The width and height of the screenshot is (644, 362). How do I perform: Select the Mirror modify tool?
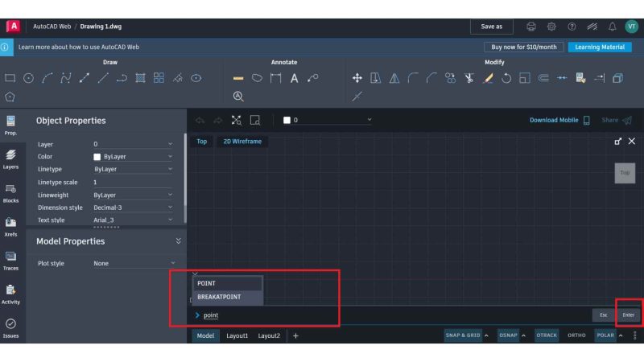coord(394,78)
